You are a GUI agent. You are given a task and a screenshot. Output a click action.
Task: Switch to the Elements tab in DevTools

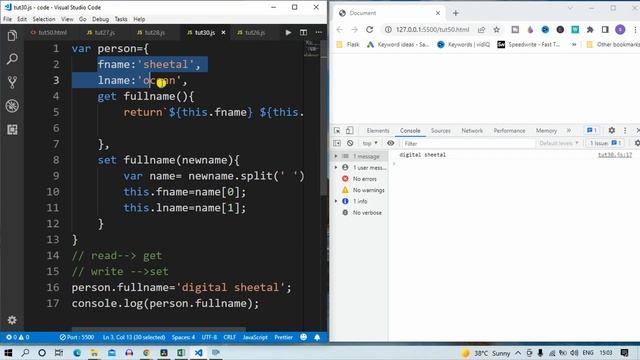(x=378, y=131)
